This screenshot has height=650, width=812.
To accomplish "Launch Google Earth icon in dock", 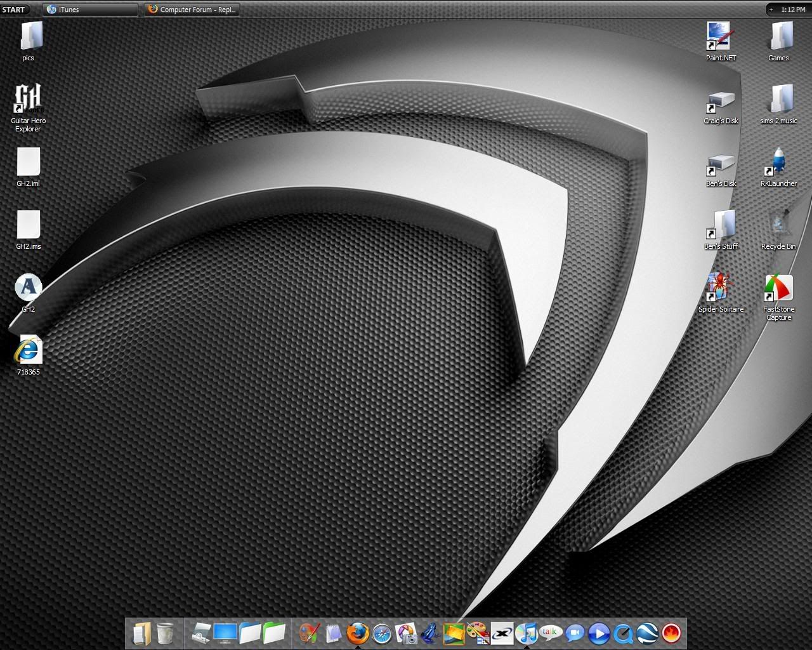I will 647,633.
